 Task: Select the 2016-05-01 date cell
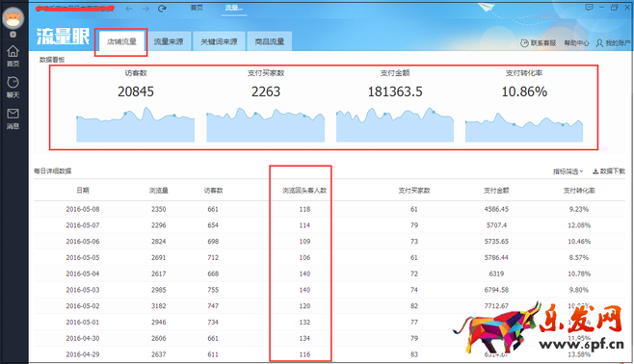(83, 323)
